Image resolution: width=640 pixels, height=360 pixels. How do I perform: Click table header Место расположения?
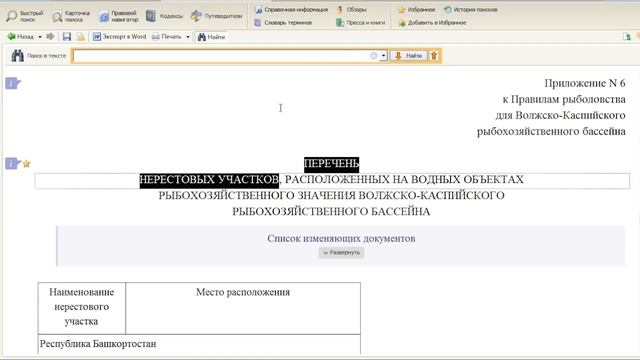243,292
